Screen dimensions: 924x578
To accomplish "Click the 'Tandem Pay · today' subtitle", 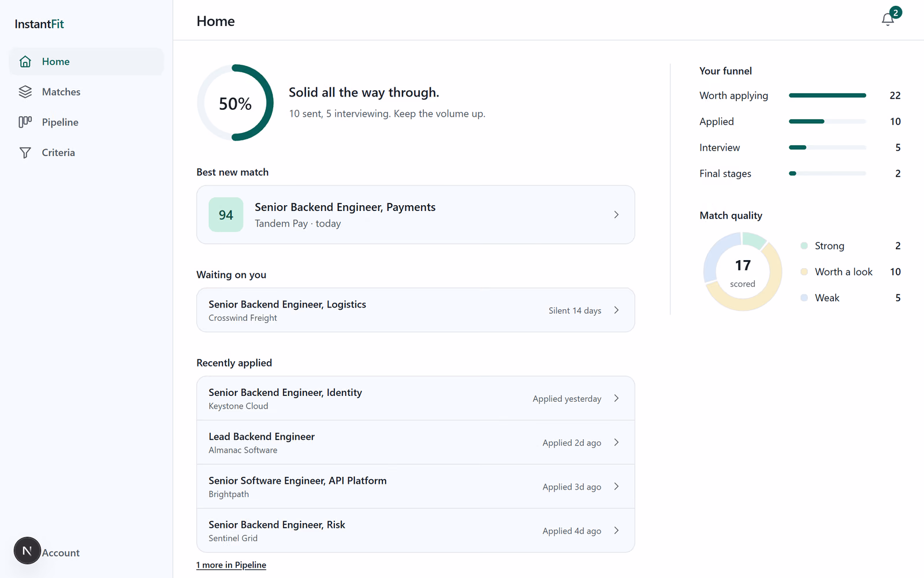I will tap(298, 224).
